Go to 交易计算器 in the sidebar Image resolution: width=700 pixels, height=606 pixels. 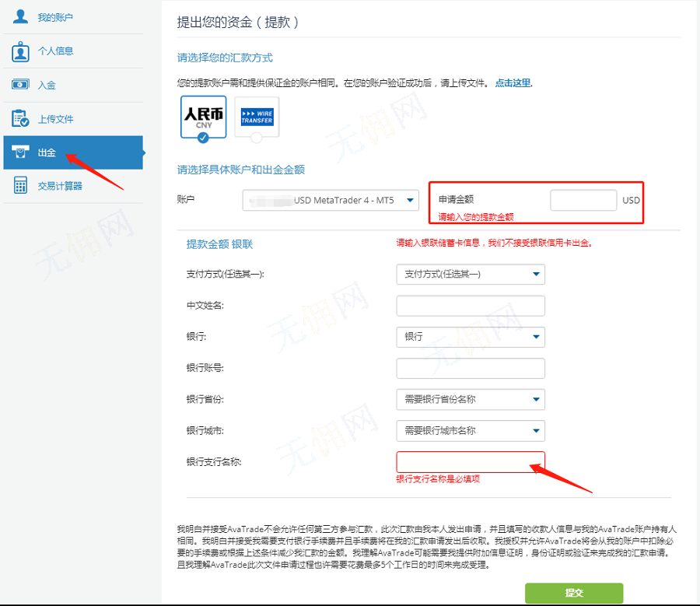[60, 186]
